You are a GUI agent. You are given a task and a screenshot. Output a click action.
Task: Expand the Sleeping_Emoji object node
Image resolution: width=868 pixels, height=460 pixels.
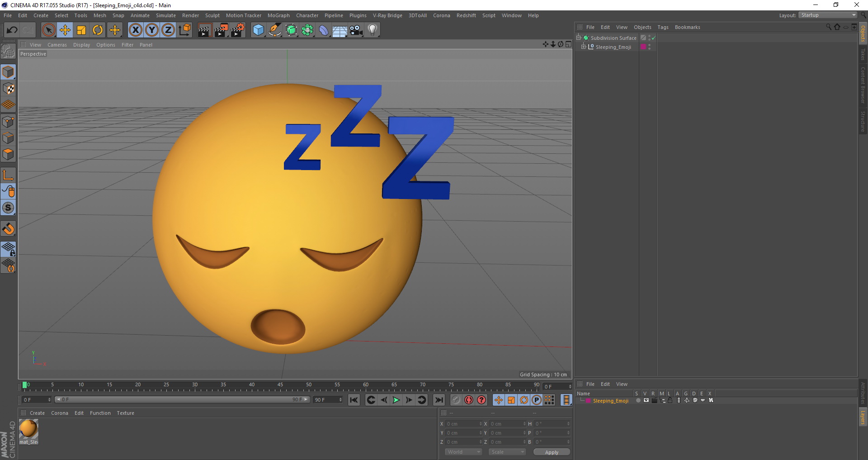[583, 47]
